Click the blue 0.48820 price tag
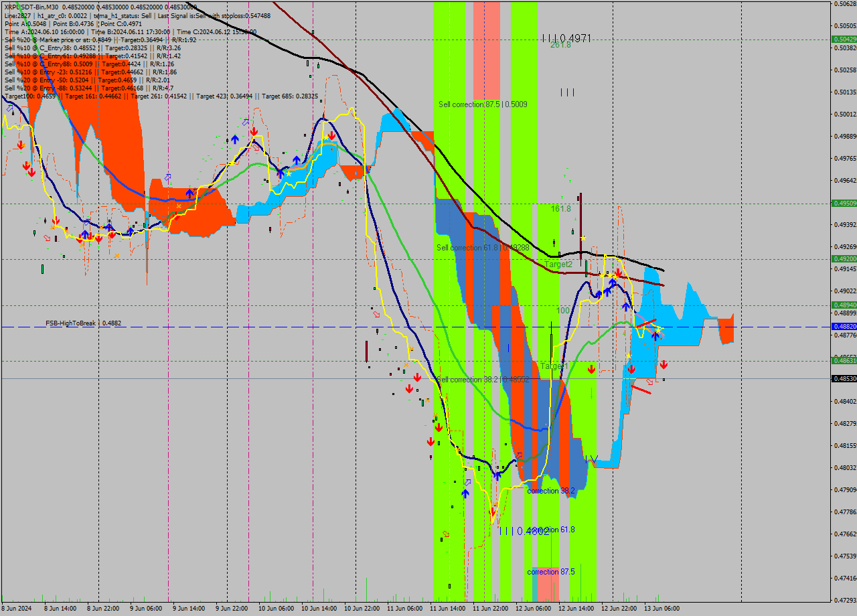 point(844,326)
